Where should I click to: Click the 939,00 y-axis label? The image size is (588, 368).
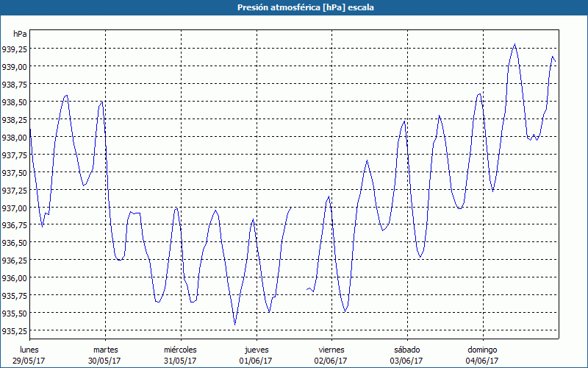(15, 67)
